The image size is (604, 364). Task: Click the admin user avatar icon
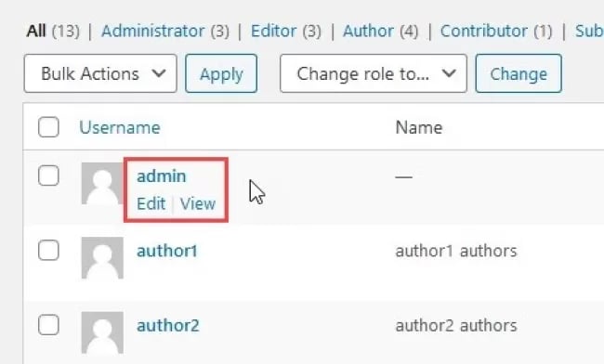[102, 183]
